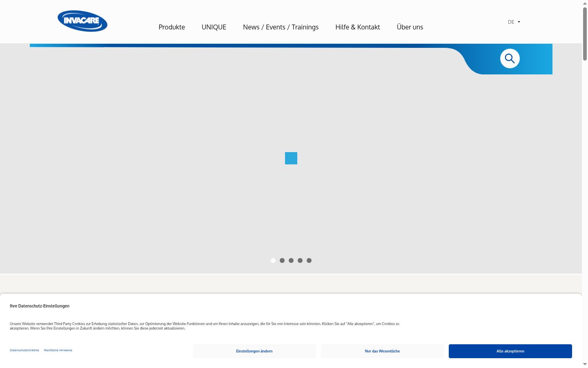Click the Invacare logo
Screen dimensions: 588x368
pos(82,21)
